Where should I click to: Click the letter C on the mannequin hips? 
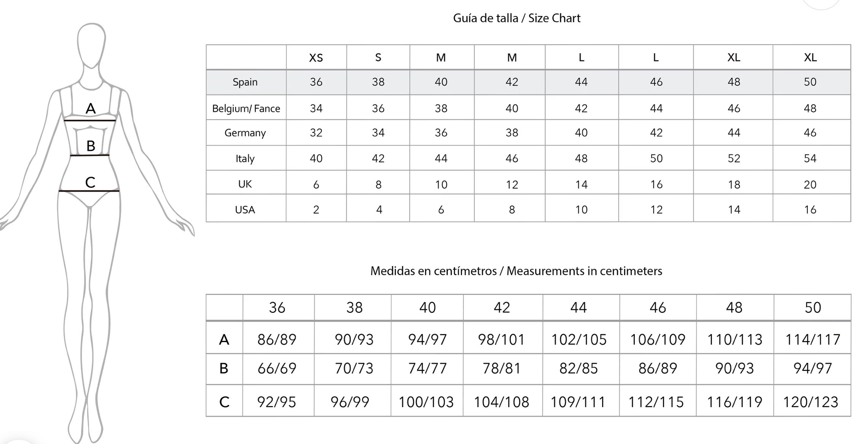90,182
